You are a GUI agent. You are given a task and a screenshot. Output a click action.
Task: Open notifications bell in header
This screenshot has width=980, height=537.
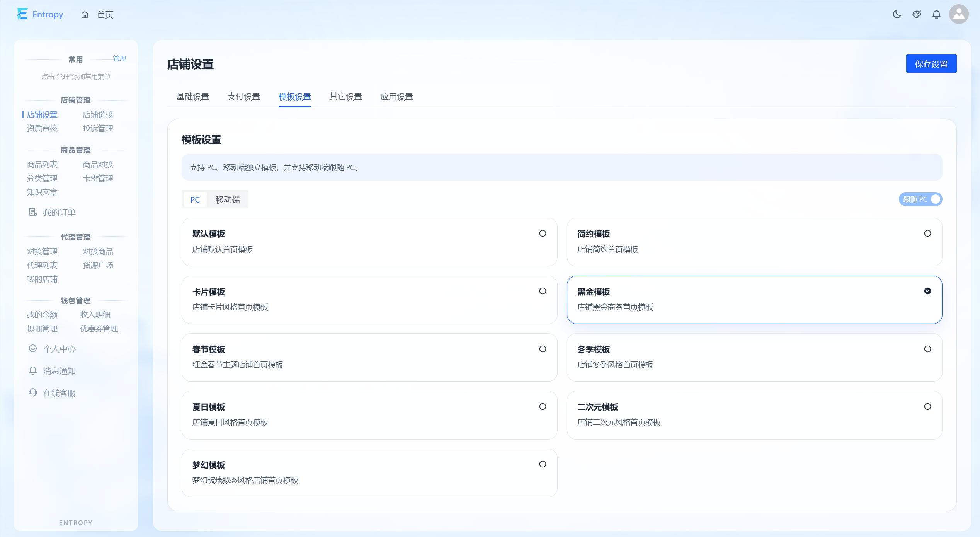coord(936,15)
